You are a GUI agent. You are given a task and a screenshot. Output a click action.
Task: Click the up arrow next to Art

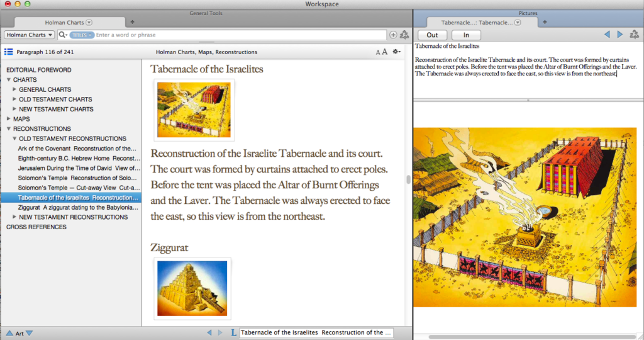[x=9, y=333]
